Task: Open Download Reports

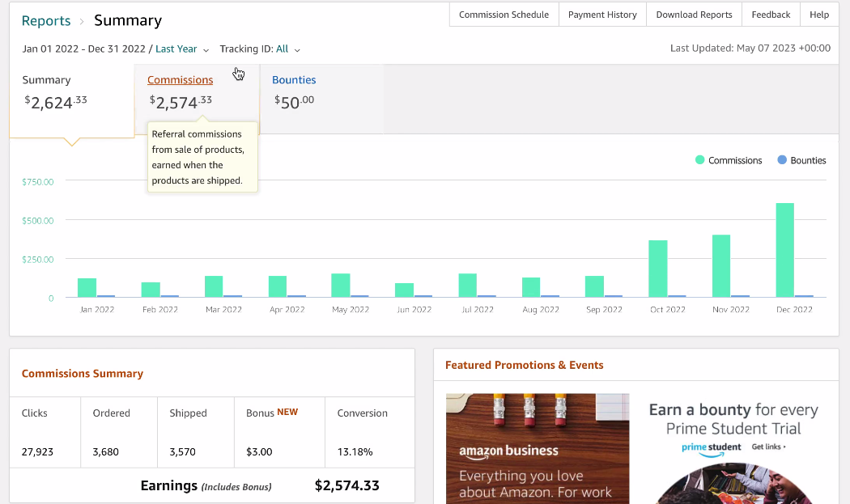Action: point(694,15)
